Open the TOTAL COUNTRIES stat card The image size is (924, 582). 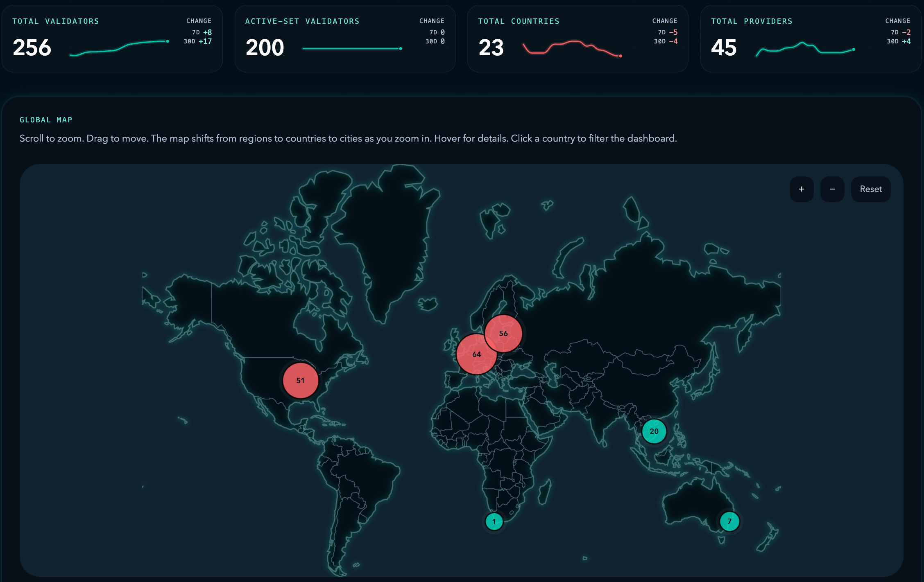point(577,39)
